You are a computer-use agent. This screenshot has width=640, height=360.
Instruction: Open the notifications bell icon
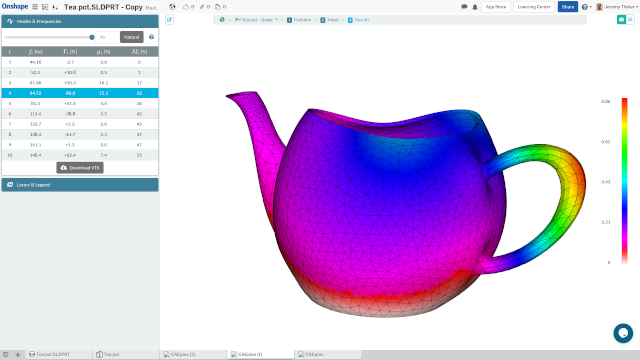point(475,7)
